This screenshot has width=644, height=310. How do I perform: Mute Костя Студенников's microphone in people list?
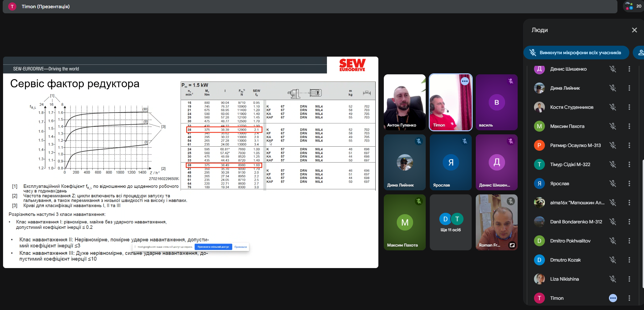613,107
